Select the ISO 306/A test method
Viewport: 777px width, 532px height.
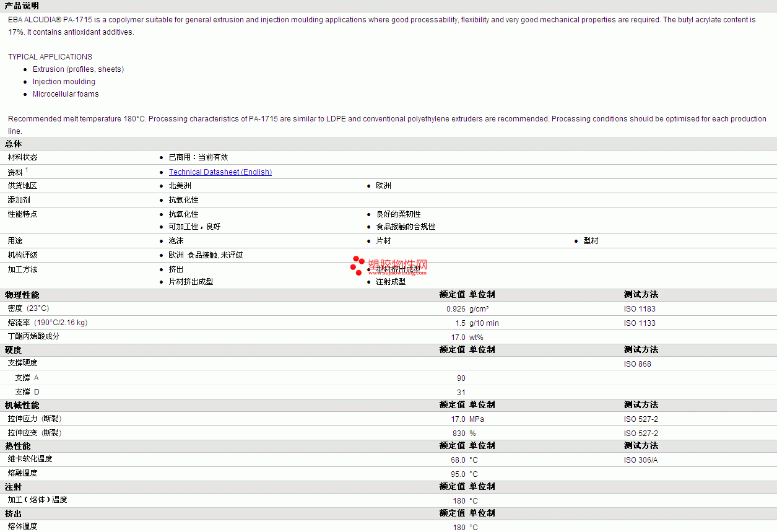point(641,460)
